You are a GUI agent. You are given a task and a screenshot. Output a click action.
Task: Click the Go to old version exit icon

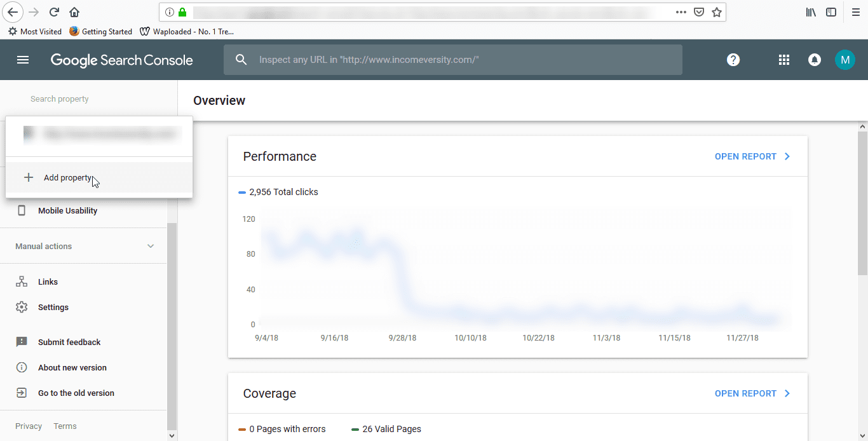tap(22, 393)
